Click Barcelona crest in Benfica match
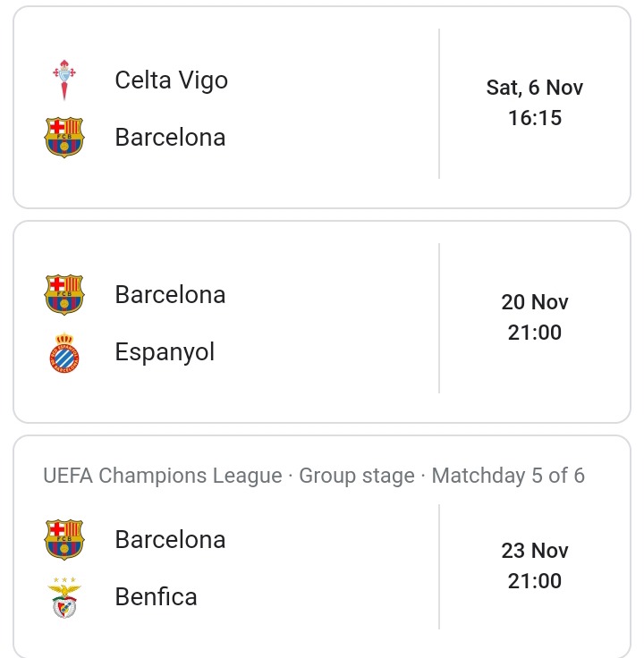Screen dimensions: 644x658 click(x=64, y=540)
